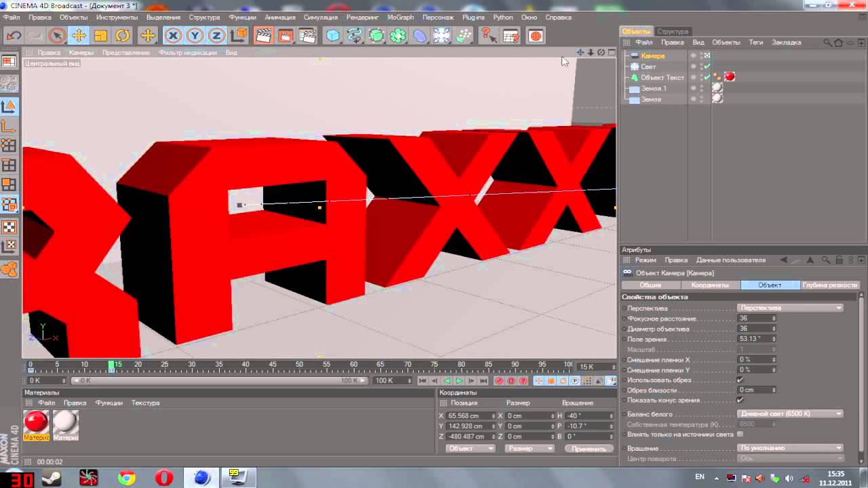Select Объект Текст in object manager
868x488 pixels.
662,77
